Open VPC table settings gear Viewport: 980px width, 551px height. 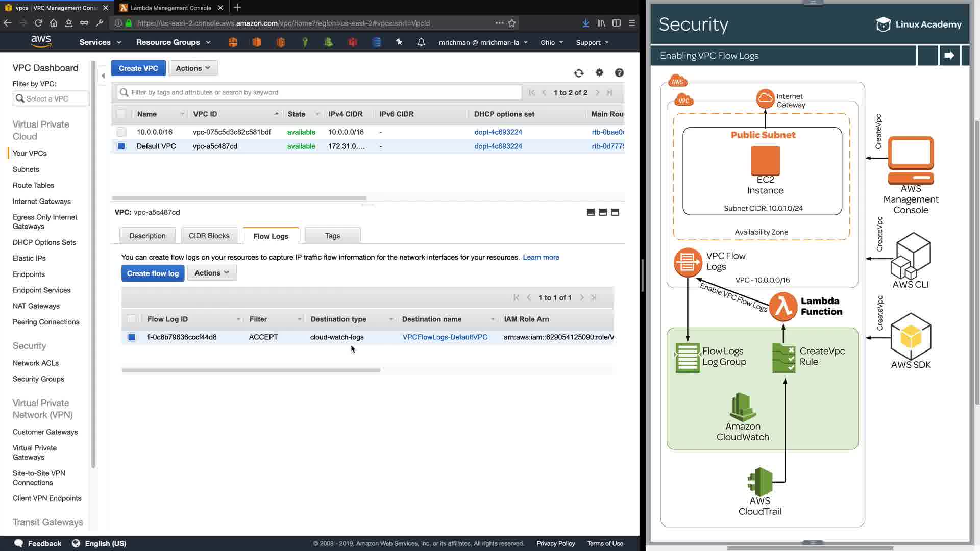(599, 73)
